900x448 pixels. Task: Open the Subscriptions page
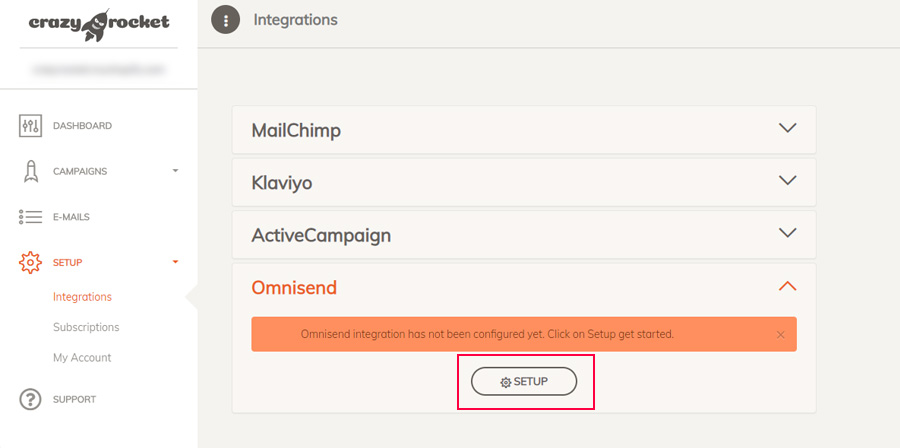(86, 327)
